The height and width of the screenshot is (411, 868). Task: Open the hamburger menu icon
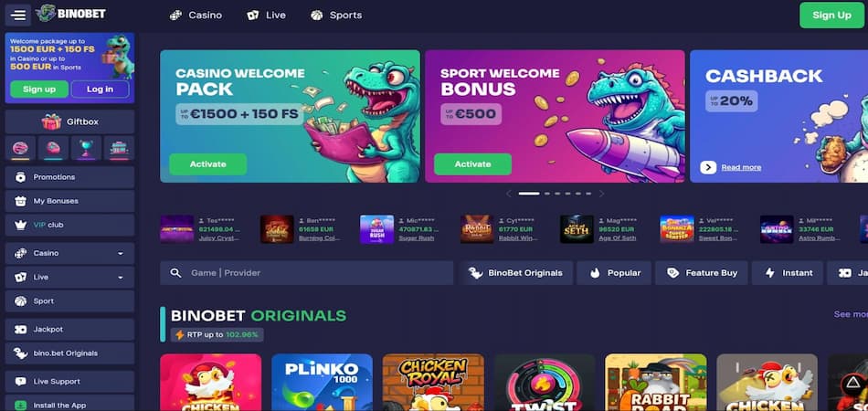[x=18, y=15]
